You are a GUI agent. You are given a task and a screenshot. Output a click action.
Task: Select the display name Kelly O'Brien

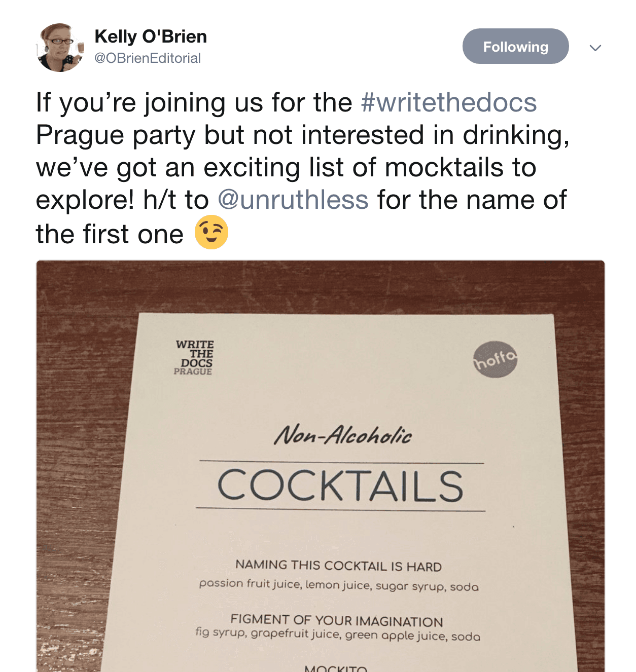(x=150, y=36)
